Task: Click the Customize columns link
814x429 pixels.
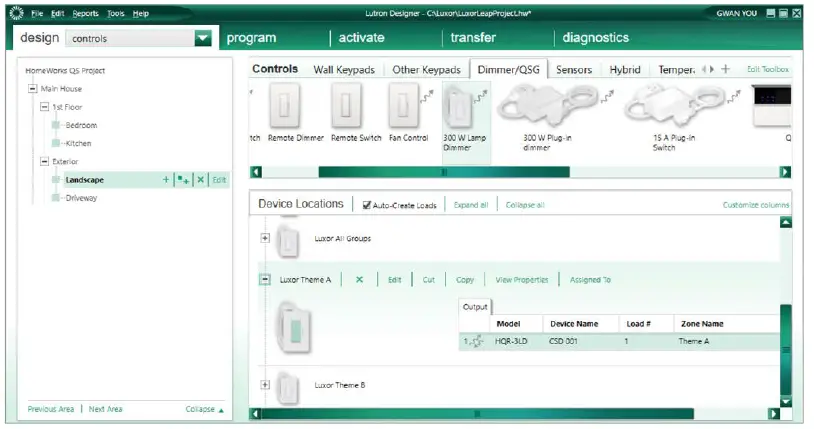Action: (755, 205)
